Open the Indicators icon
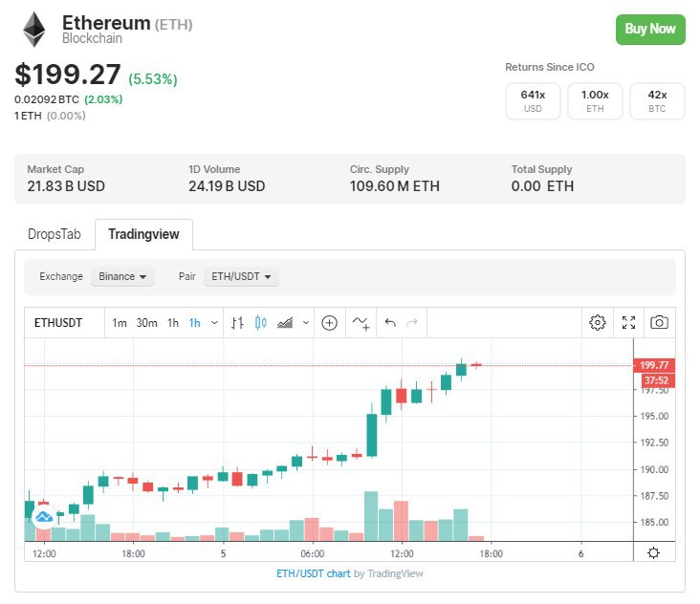Viewport: 700px width, 604px height. (x=361, y=323)
